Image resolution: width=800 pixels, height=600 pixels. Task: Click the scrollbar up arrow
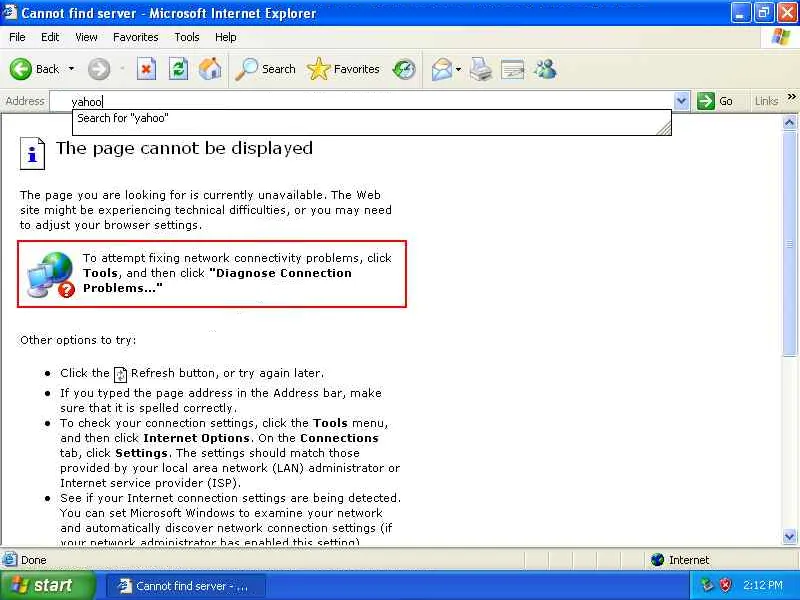789,122
